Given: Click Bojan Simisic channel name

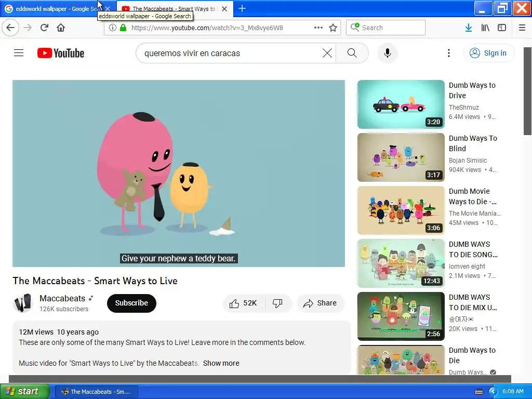Looking at the screenshot, I should (468, 160).
